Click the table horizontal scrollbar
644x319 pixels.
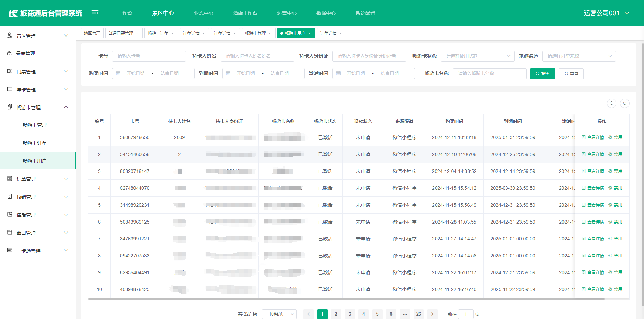(x=346, y=299)
